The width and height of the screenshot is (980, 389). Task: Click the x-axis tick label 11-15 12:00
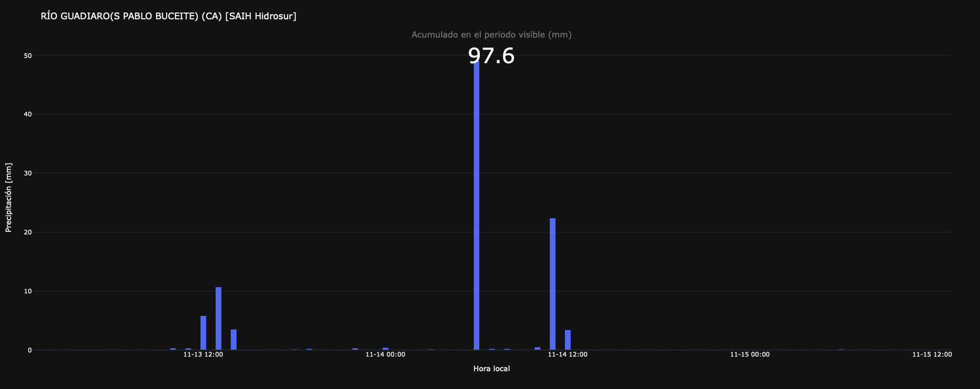coord(932,355)
